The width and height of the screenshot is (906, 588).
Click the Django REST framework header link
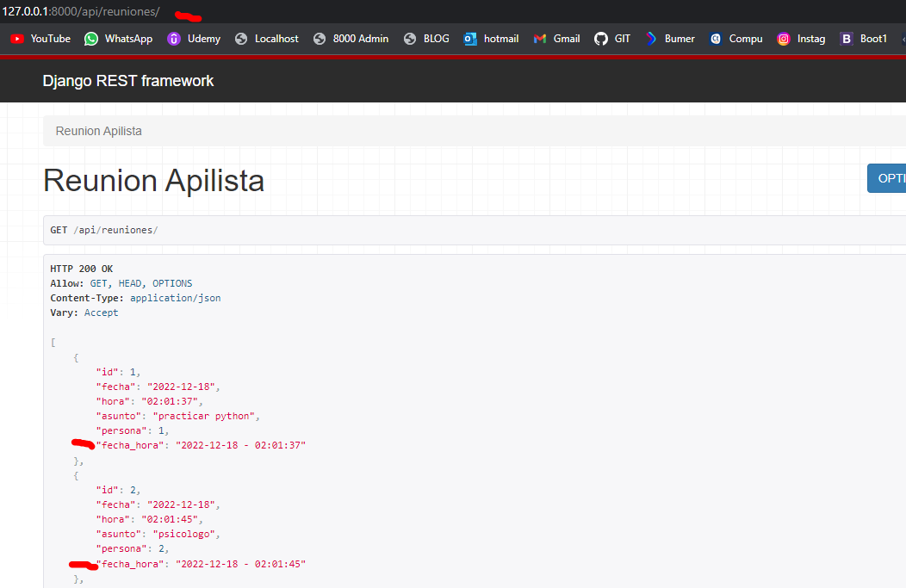(x=128, y=81)
